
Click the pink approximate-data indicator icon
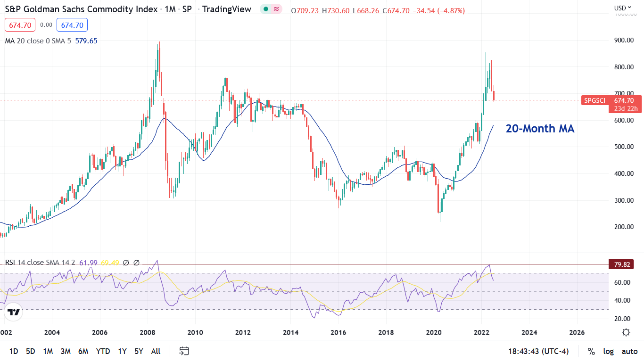(276, 9)
